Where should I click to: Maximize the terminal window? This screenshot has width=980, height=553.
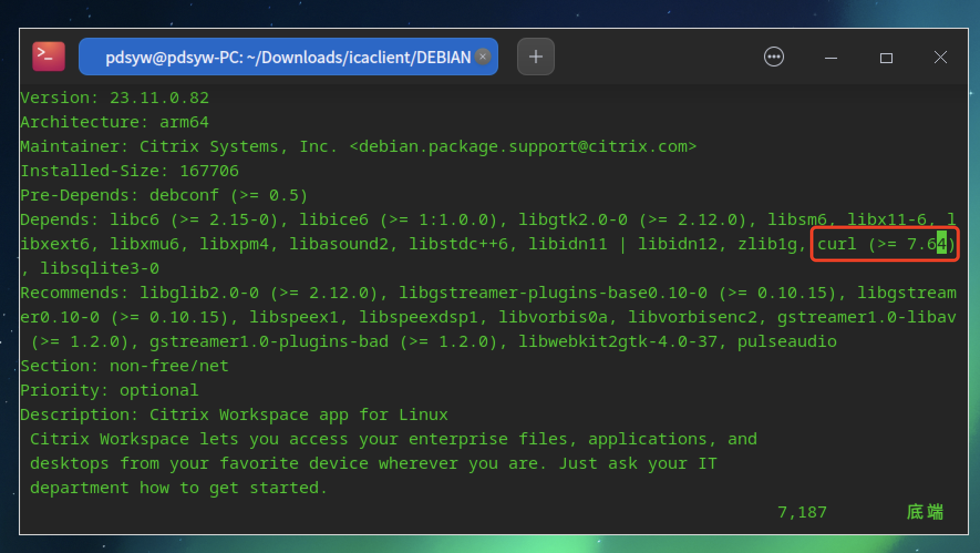click(x=886, y=58)
